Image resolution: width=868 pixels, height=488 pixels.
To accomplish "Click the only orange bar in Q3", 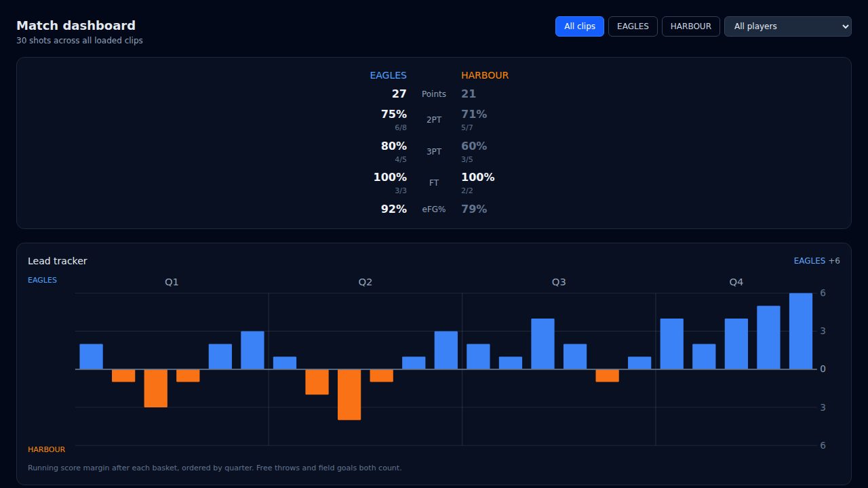I will pyautogui.click(x=607, y=375).
